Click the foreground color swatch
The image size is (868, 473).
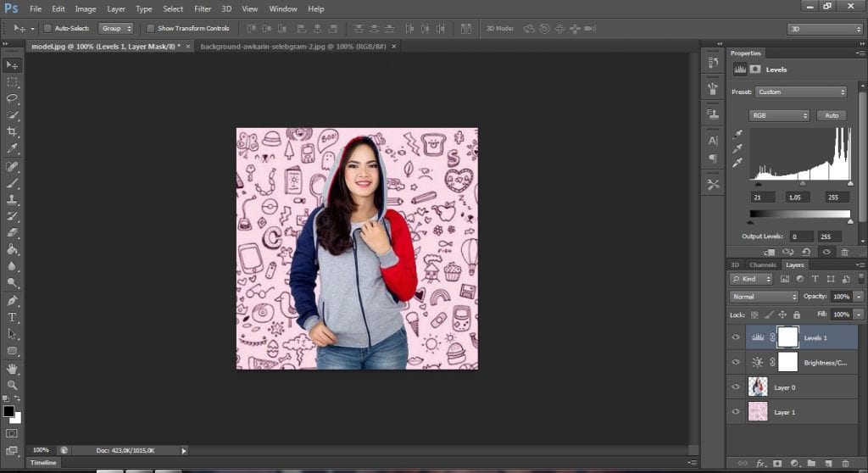point(8,411)
